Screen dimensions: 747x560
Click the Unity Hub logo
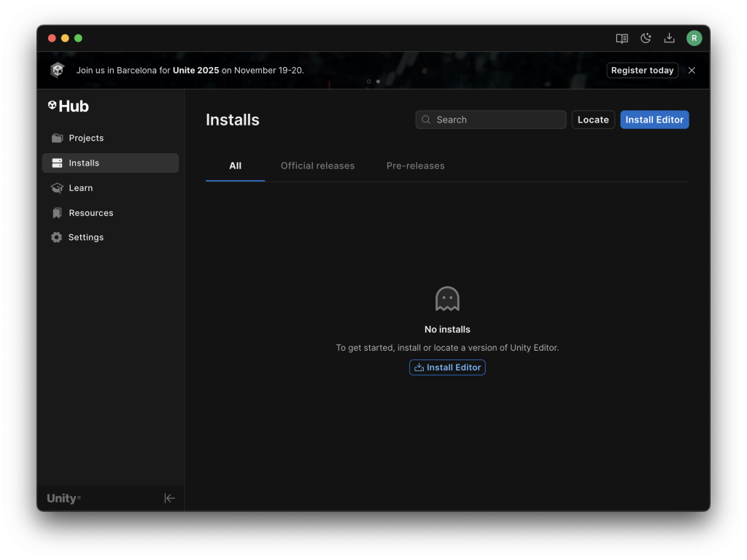(x=69, y=106)
